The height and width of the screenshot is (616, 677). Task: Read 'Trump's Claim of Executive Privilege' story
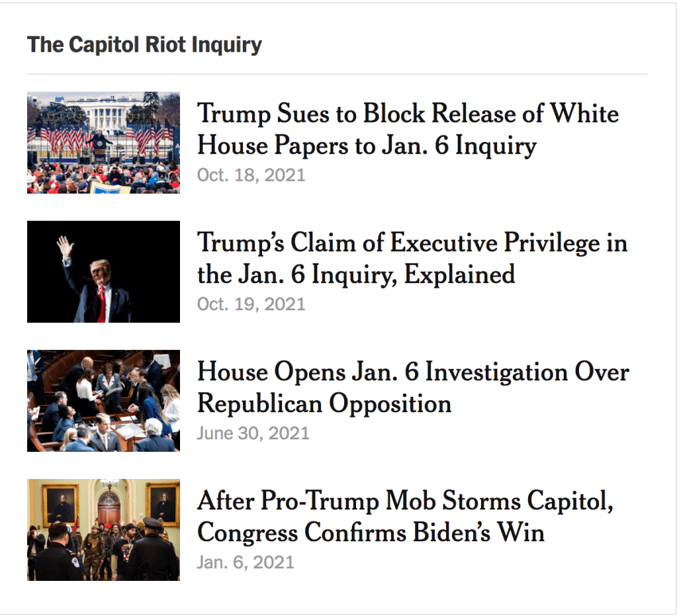tap(412, 243)
